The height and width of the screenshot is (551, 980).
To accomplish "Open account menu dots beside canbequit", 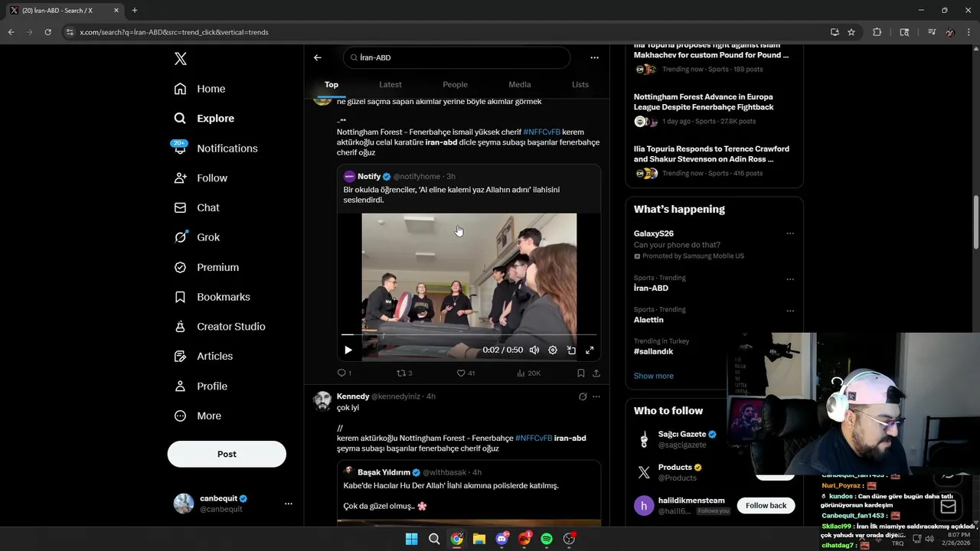I will pos(289,504).
